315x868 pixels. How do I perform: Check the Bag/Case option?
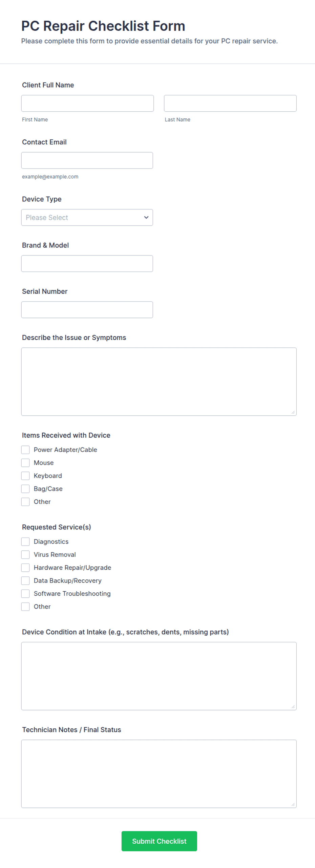25,489
